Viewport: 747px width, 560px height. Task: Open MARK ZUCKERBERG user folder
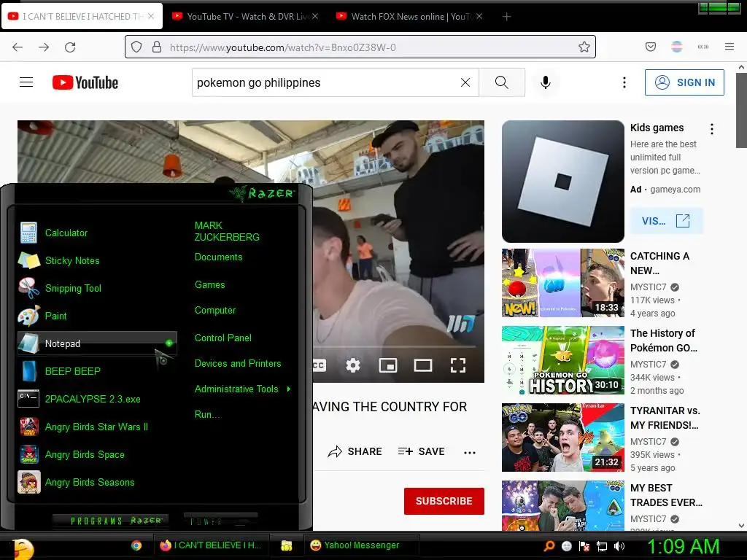(228, 231)
